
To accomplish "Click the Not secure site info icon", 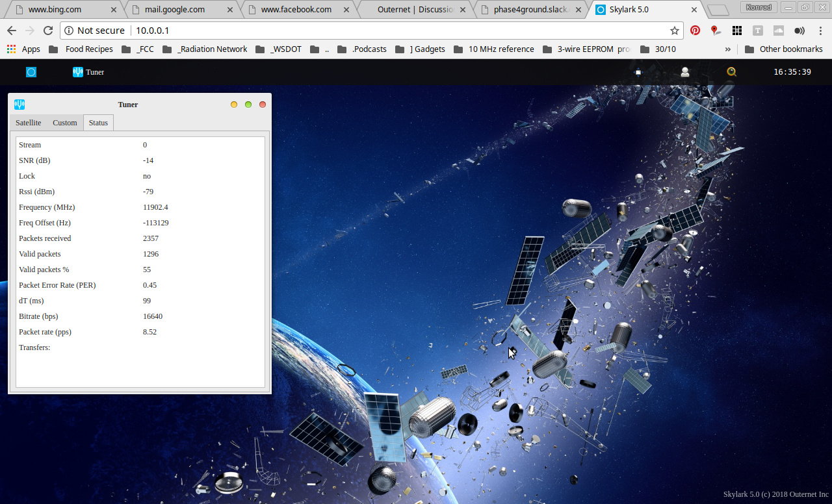I will point(69,31).
